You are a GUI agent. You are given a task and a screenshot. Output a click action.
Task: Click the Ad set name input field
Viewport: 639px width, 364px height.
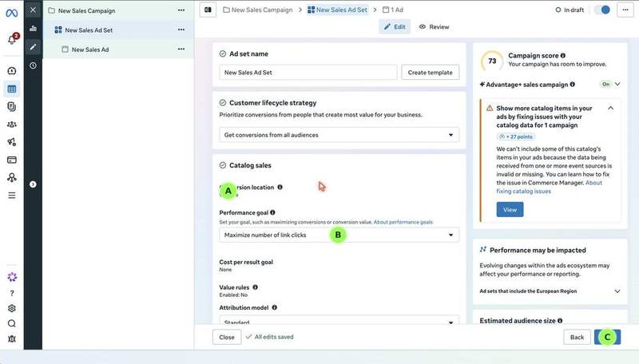point(308,73)
